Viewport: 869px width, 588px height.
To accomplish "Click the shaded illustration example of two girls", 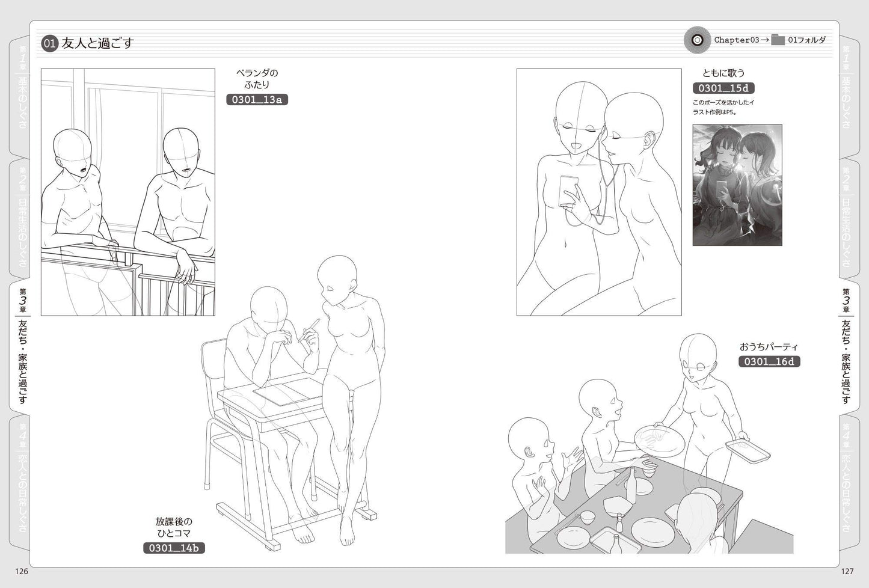I will pyautogui.click(x=737, y=185).
